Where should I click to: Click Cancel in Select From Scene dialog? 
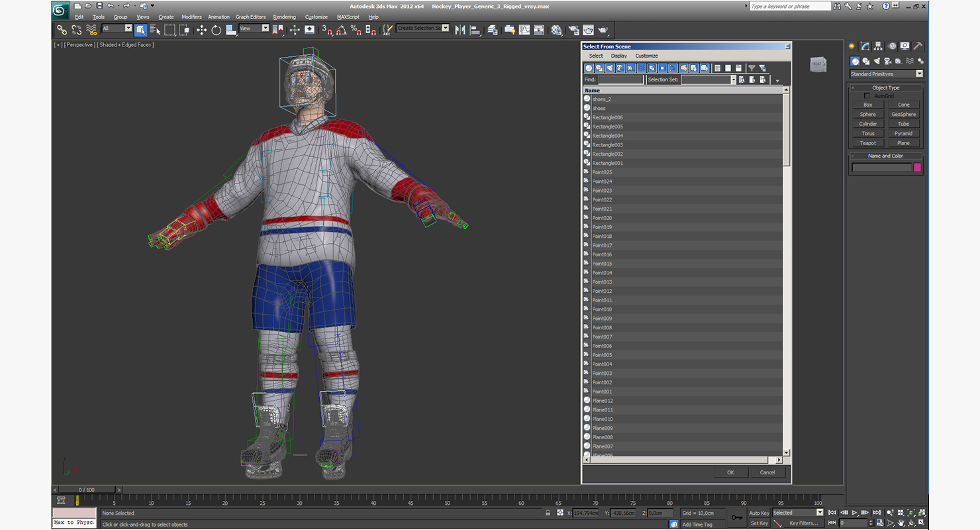point(767,472)
